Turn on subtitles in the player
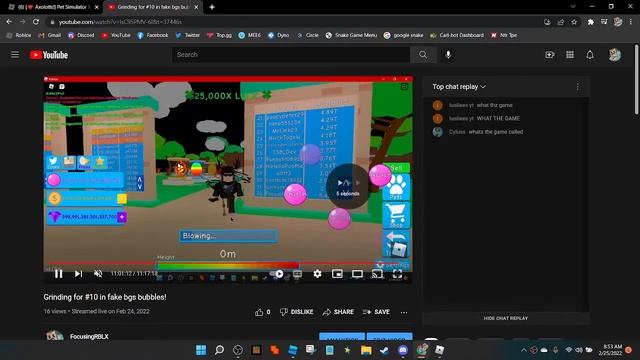The height and width of the screenshot is (360, 640). coord(298,274)
